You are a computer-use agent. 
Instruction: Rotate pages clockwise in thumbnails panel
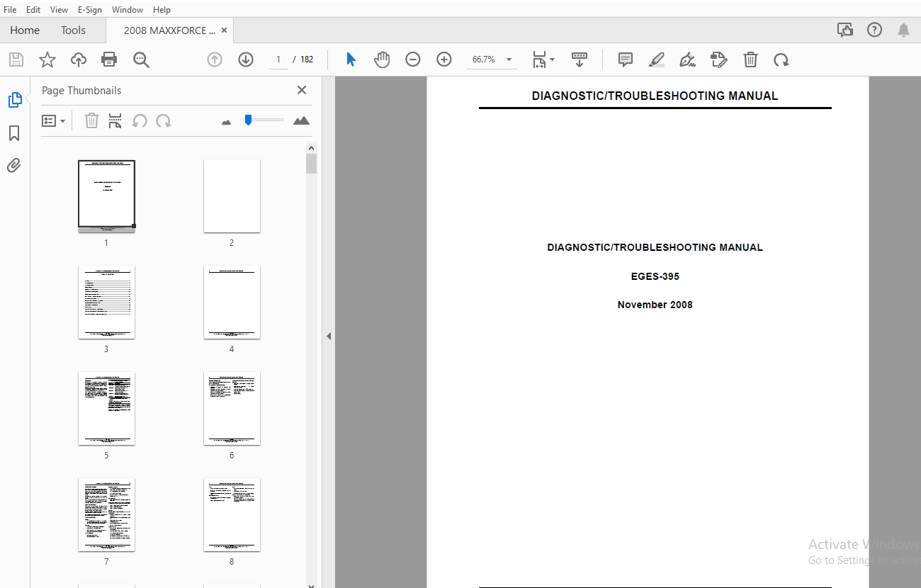[x=164, y=120]
